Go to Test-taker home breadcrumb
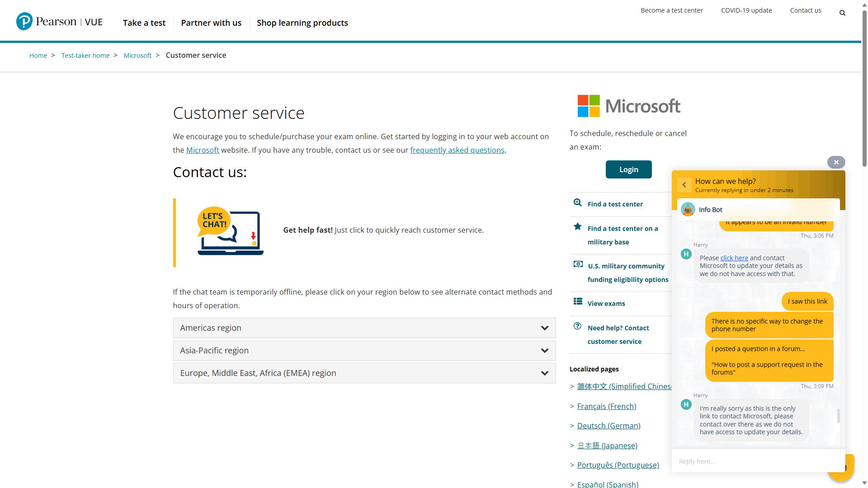868x488 pixels. point(85,56)
